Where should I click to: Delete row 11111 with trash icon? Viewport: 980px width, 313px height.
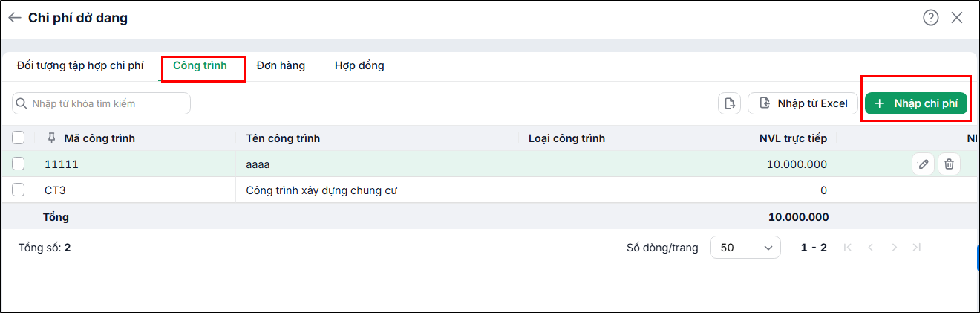tap(949, 164)
